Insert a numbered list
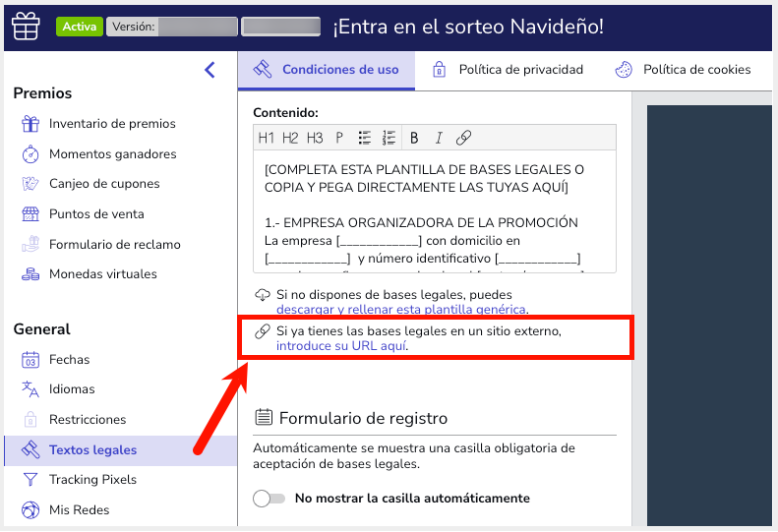The height and width of the screenshot is (532, 778). (389, 138)
